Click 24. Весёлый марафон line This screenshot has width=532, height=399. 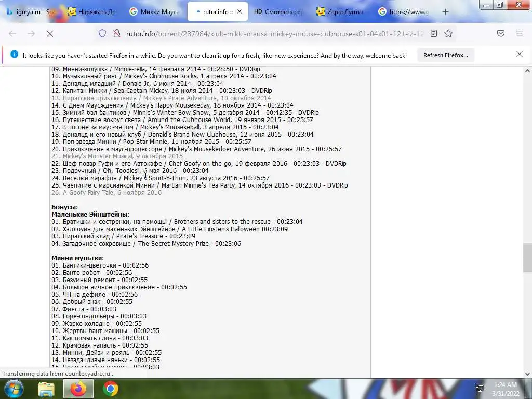point(161,178)
